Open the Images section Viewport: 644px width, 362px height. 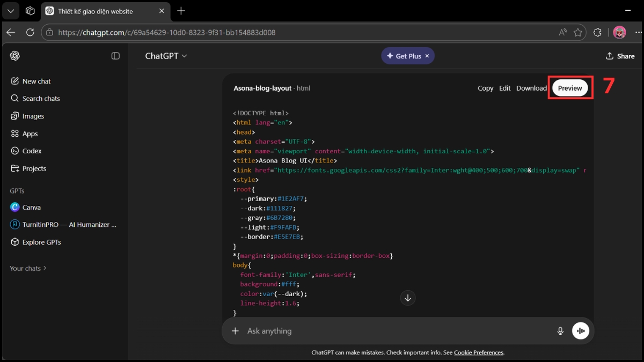click(x=32, y=116)
